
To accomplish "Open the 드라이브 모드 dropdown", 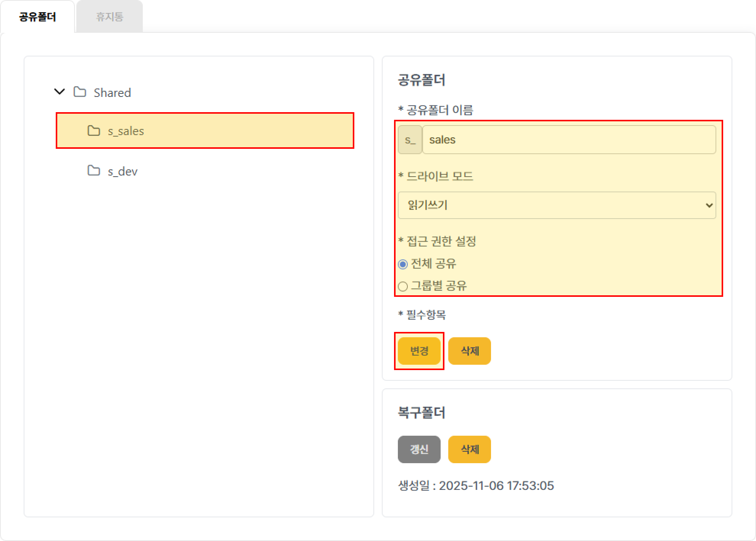I will click(x=556, y=205).
